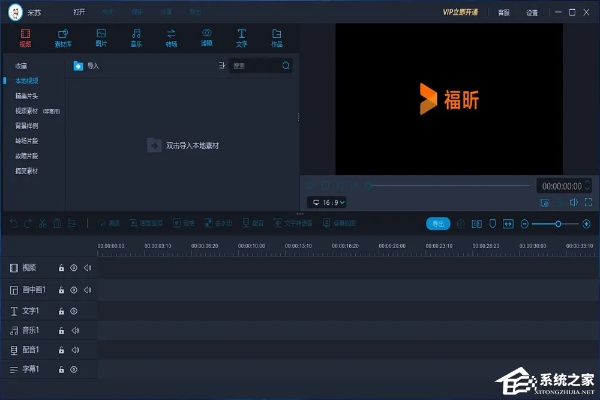The image size is (600, 400).
Task: Select 本地视频 in the left sidebar
Action: click(28, 79)
